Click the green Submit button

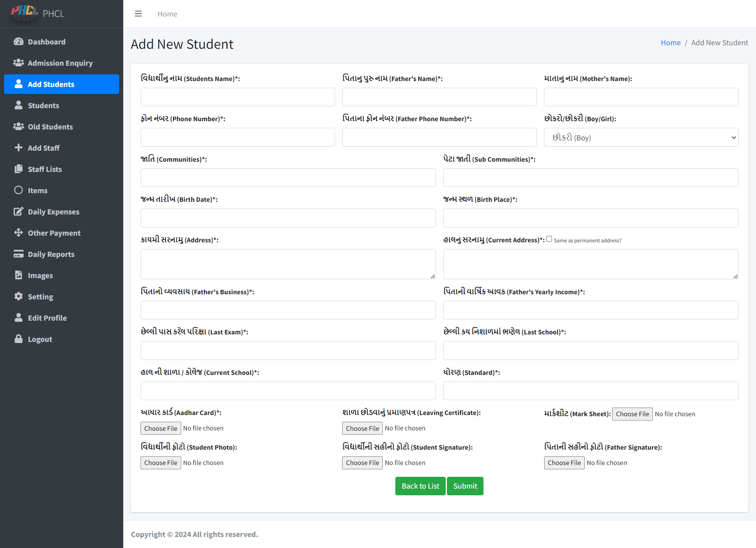pyautogui.click(x=465, y=486)
